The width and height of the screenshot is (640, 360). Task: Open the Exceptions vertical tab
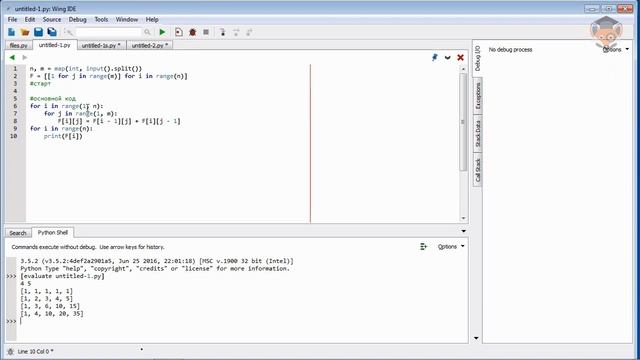478,96
